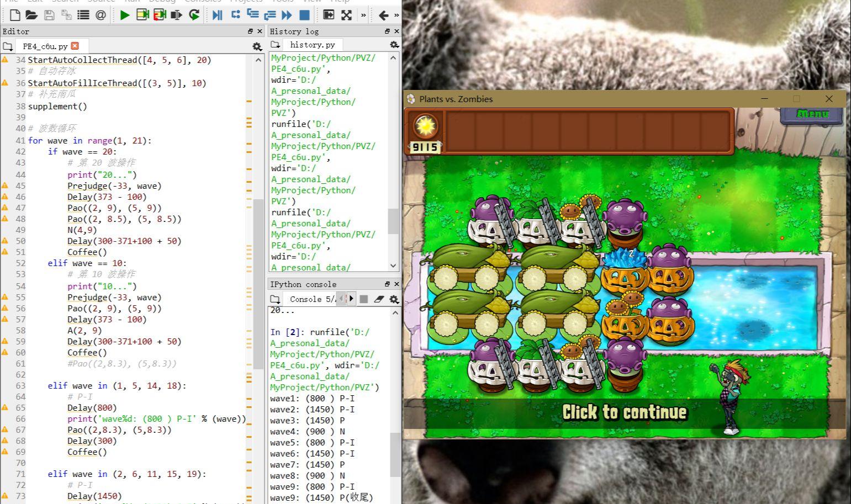The height and width of the screenshot is (504, 851).
Task: Close the PE4_c6u.py tab
Action: pos(75,46)
